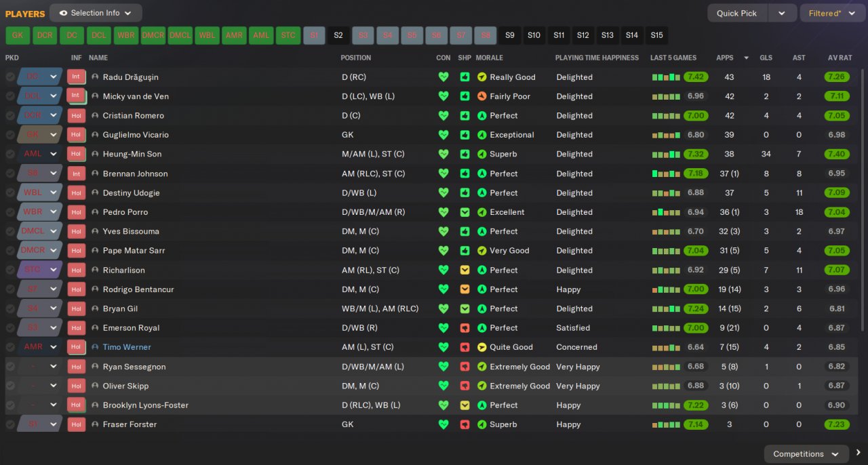Click the player info icon beside Radu Drăgușin

click(x=95, y=77)
